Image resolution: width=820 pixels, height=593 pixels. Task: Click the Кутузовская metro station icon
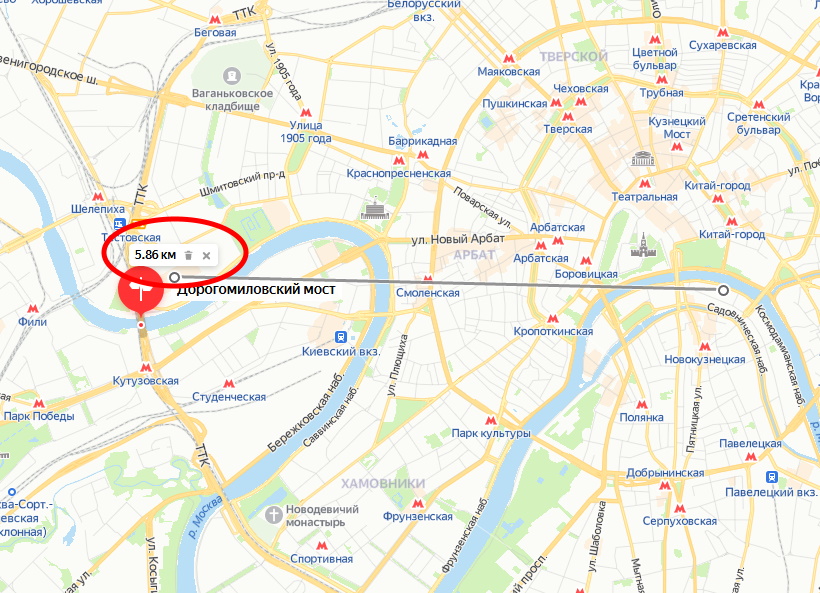coord(146,368)
